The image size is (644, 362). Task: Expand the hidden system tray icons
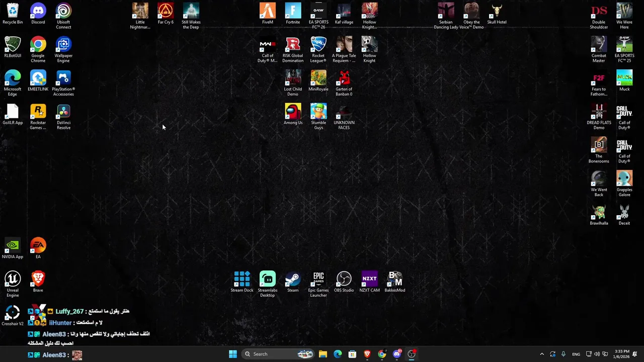(542, 354)
